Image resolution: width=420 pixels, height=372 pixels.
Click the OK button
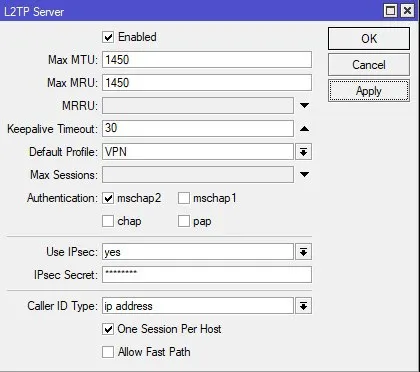[369, 39]
